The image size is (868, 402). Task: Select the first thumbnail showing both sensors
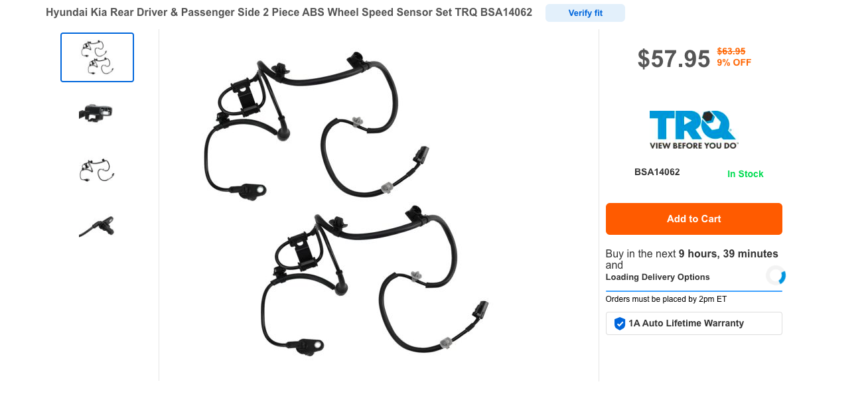[x=97, y=58]
